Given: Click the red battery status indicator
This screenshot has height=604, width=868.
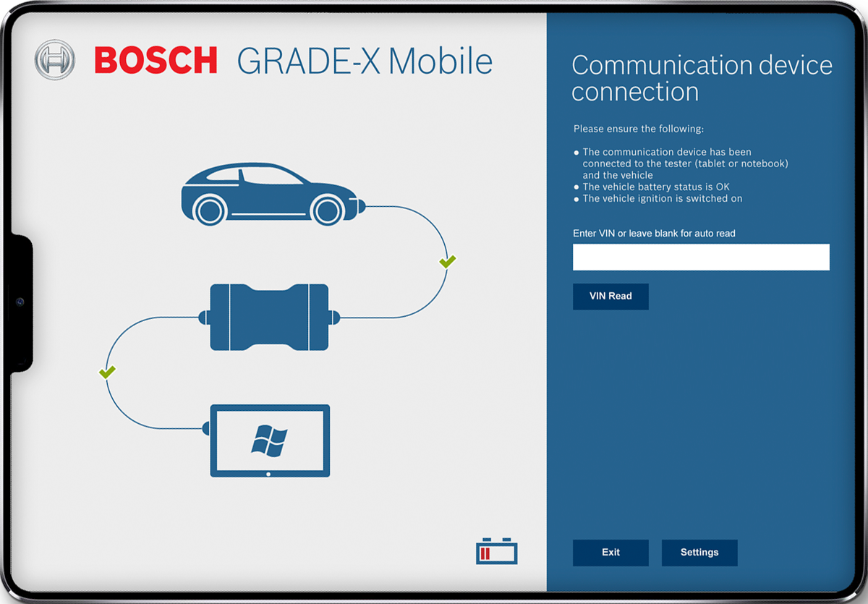Looking at the screenshot, I should coord(496,551).
